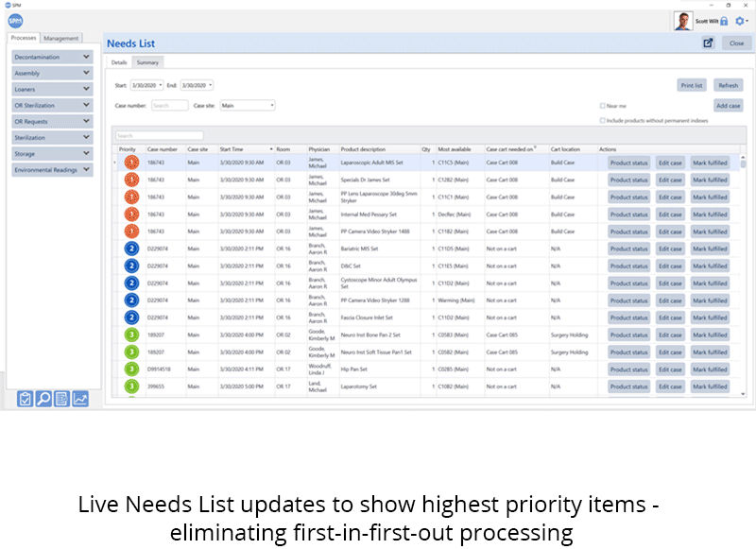Click Scott Wilt's profile picture
The width and height of the screenshot is (756, 549).
(681, 20)
